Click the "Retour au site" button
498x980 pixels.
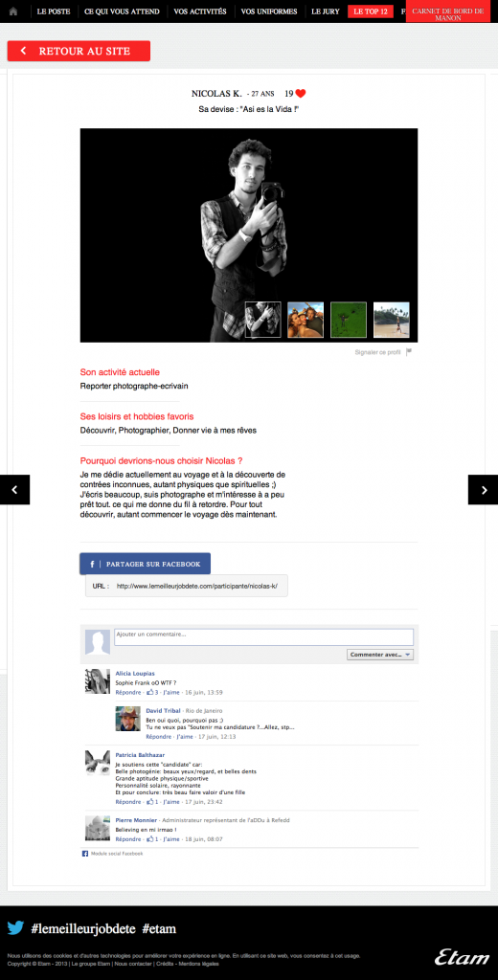(79, 52)
